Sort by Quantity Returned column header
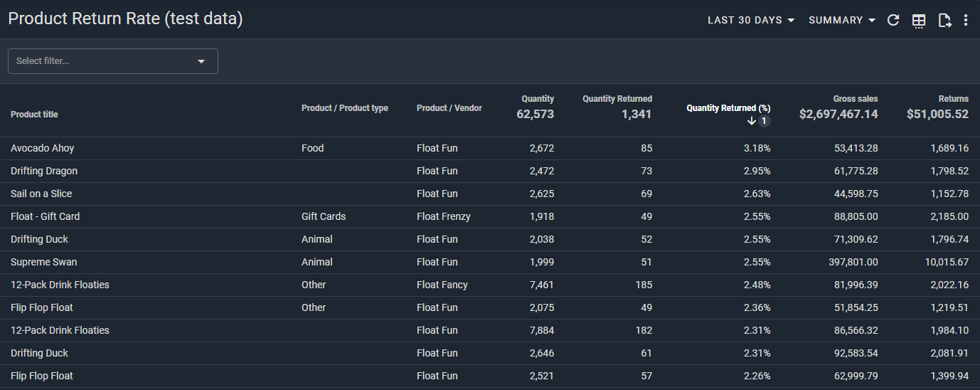 click(617, 99)
